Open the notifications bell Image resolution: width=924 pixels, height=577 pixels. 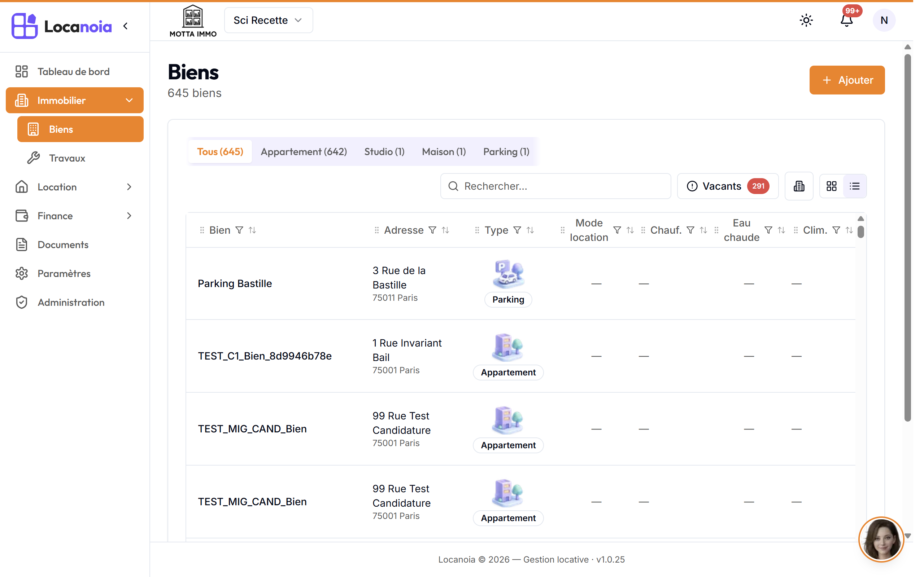[846, 20]
